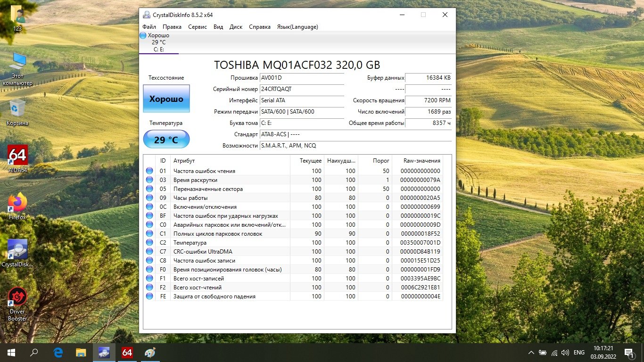This screenshot has width=644, height=362.
Task: Click the TOSHIBA MQ01ACF032 disk title
Action: 297,65
